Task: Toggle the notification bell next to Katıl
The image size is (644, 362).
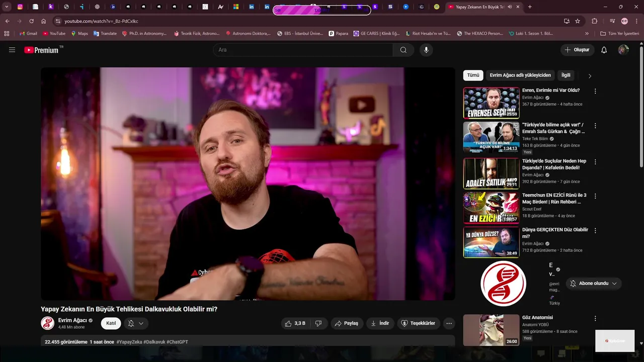Action: [x=131, y=323]
